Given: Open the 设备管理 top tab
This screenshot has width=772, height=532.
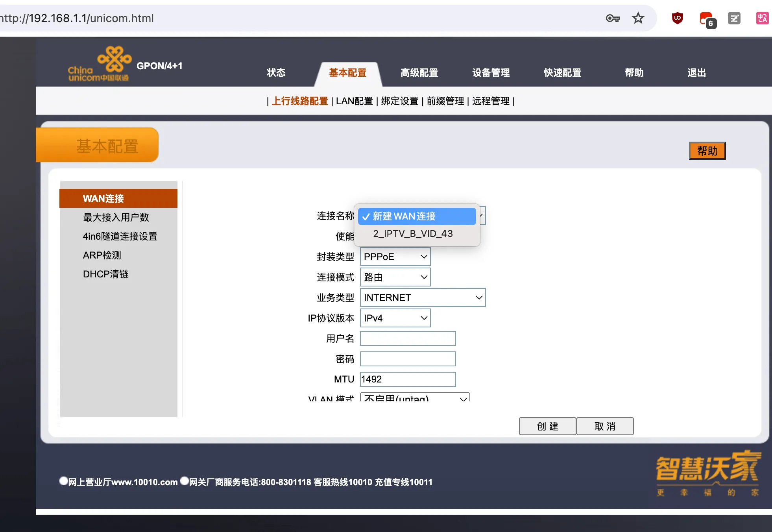Looking at the screenshot, I should (491, 73).
